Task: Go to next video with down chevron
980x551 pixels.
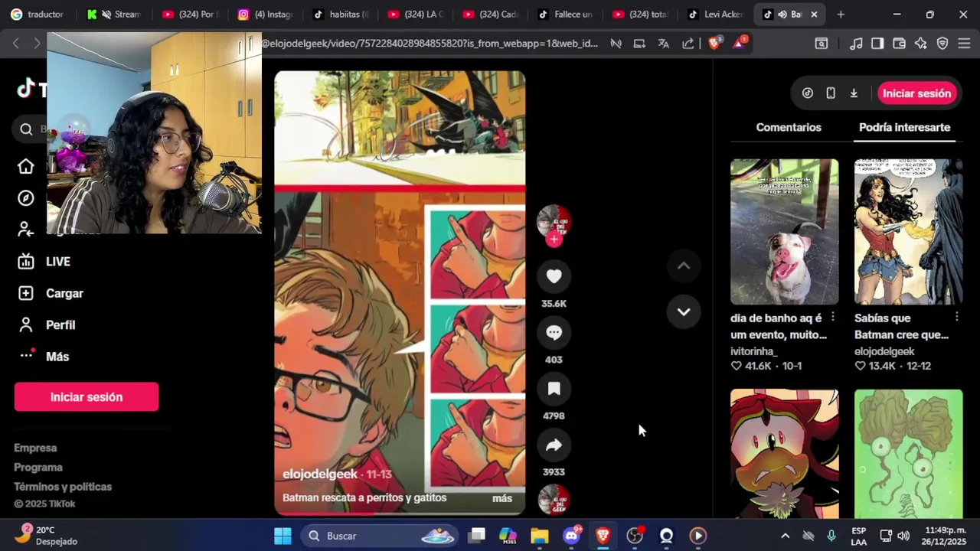Action: point(684,312)
